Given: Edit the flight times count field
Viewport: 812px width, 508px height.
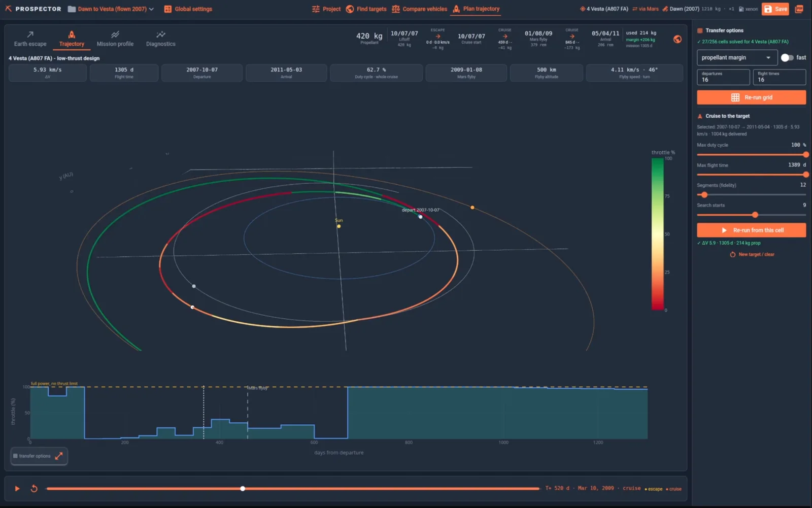Looking at the screenshot, I should click(779, 77).
